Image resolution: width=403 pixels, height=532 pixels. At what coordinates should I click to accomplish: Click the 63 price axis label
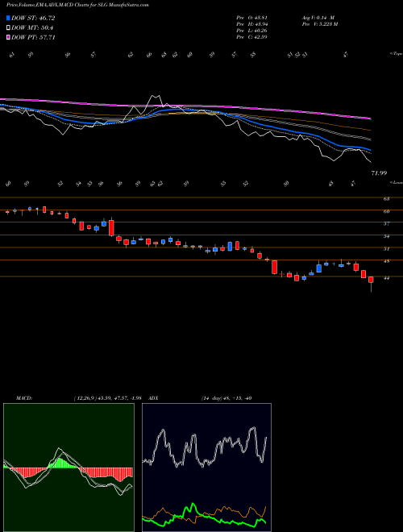(x=386, y=199)
